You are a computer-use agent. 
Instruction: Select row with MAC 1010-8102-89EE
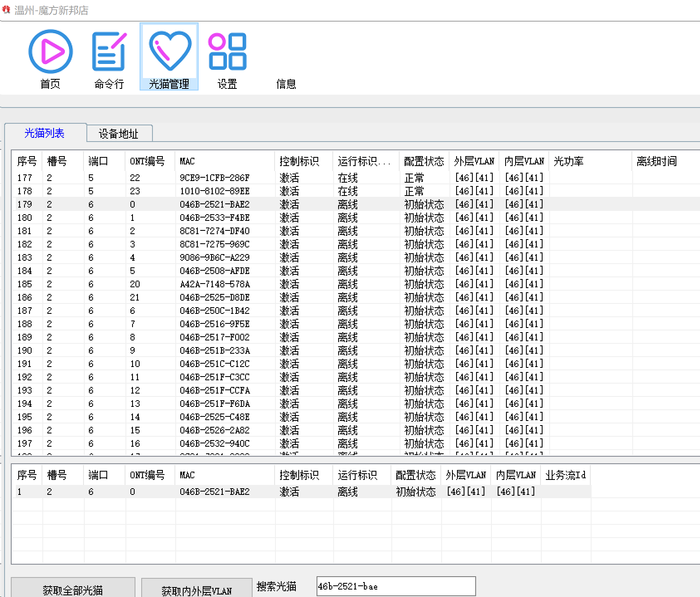click(214, 191)
